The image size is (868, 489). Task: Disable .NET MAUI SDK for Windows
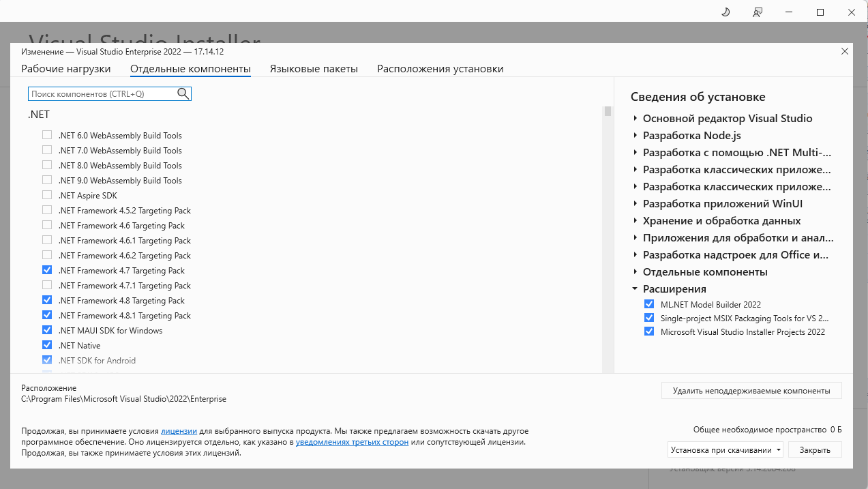click(47, 330)
